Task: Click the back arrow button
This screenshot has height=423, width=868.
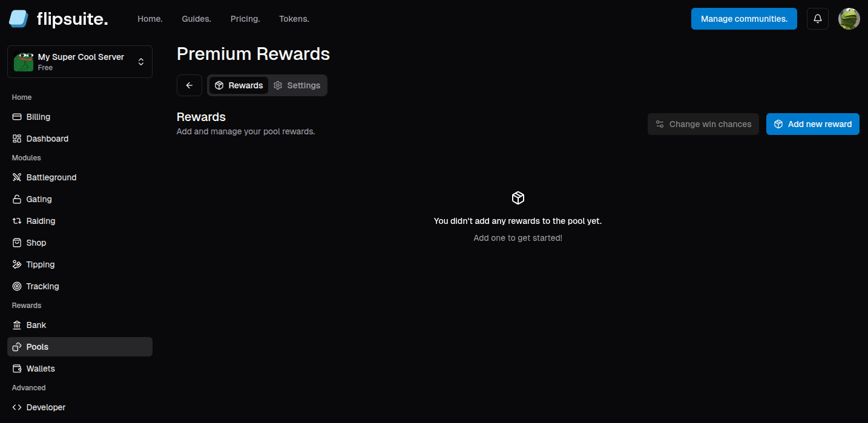Action: point(189,85)
